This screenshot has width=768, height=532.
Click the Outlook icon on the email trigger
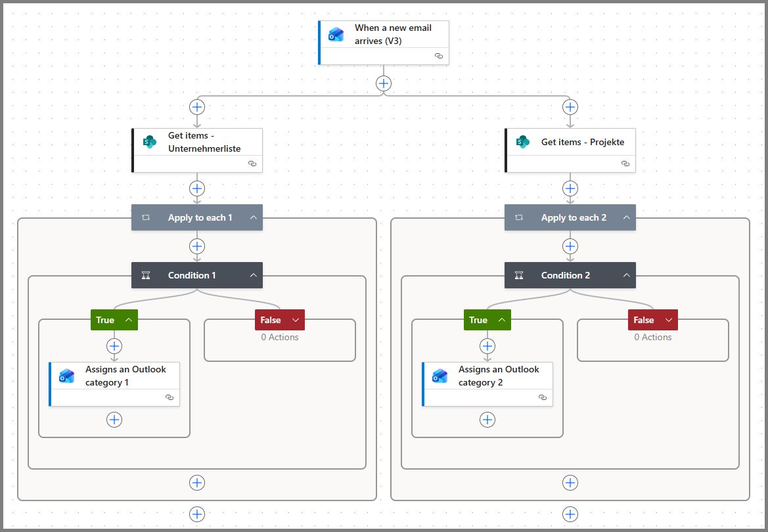pos(336,34)
